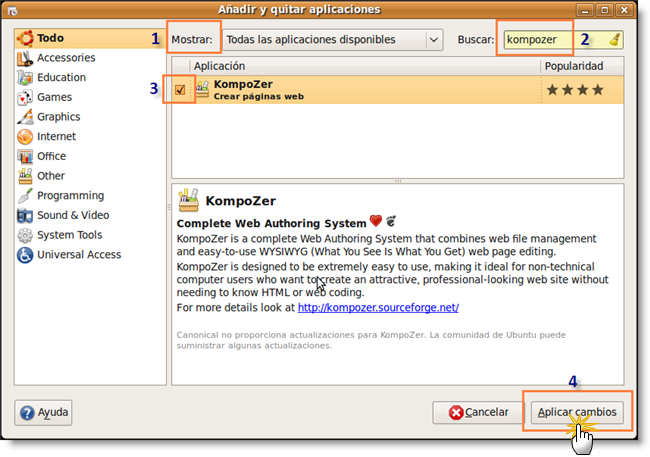This screenshot has height=457, width=650.
Task: Click the GNOME foot icon in the description
Action: (391, 221)
